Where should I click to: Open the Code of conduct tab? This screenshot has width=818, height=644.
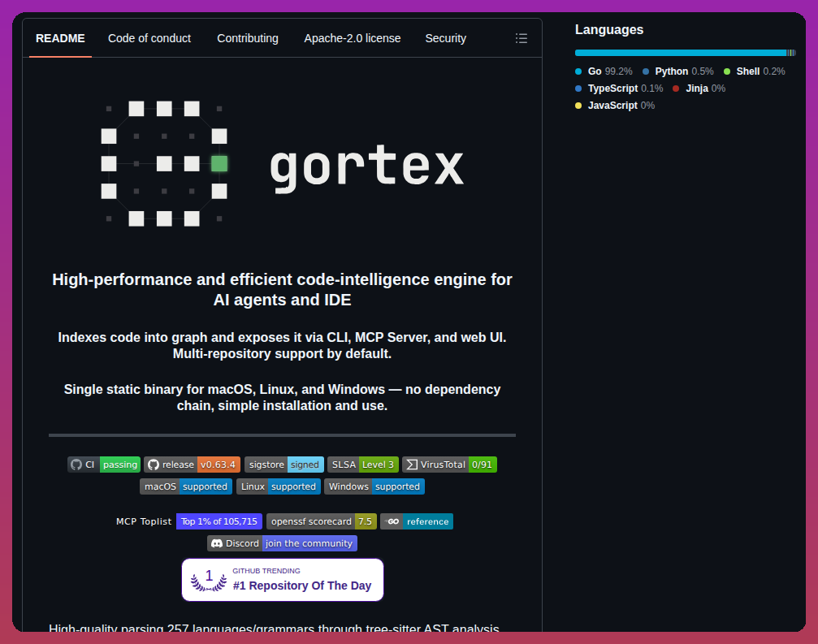coord(149,39)
